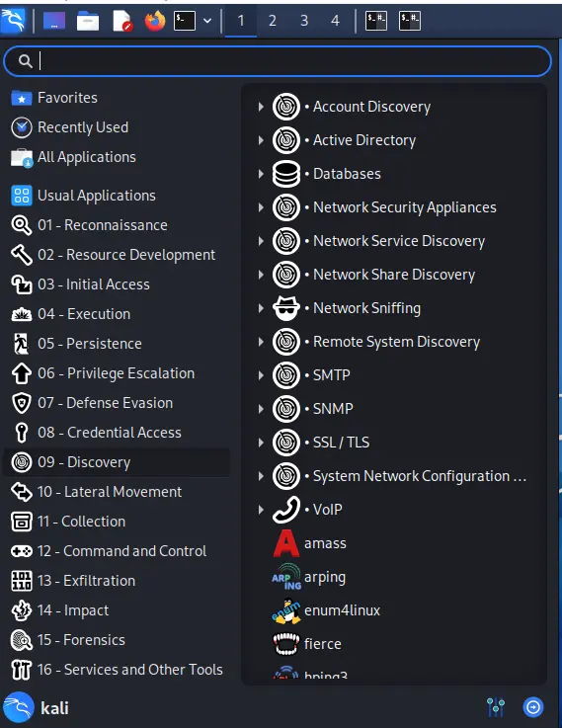Launch fierce via its teeth icon
The height and width of the screenshot is (728, 562).
286,644
